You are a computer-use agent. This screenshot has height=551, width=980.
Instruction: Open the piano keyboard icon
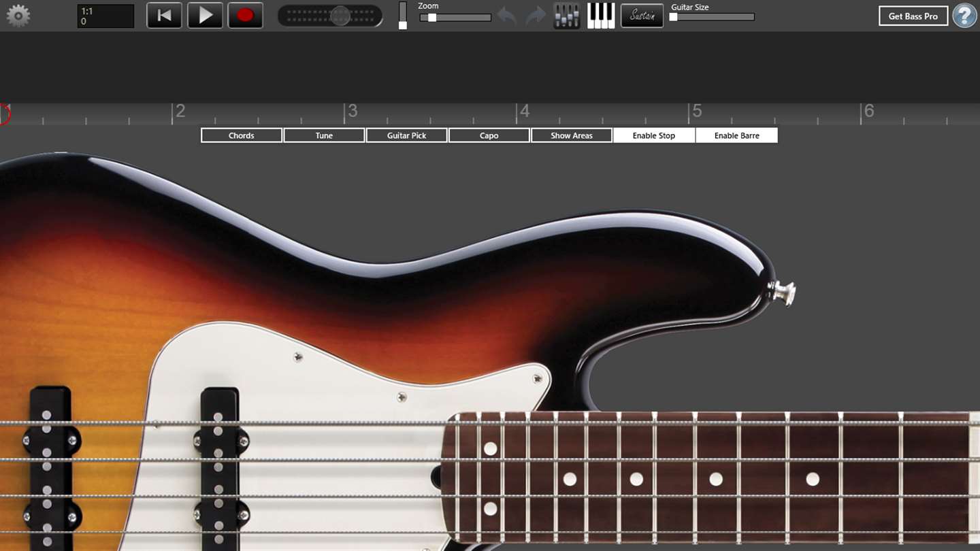coord(601,16)
